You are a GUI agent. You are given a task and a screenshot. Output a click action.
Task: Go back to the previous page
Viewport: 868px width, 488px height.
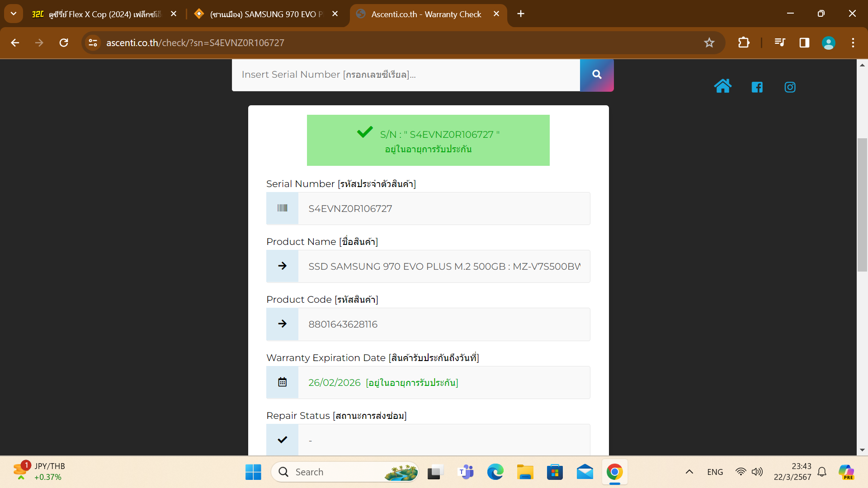click(15, 42)
